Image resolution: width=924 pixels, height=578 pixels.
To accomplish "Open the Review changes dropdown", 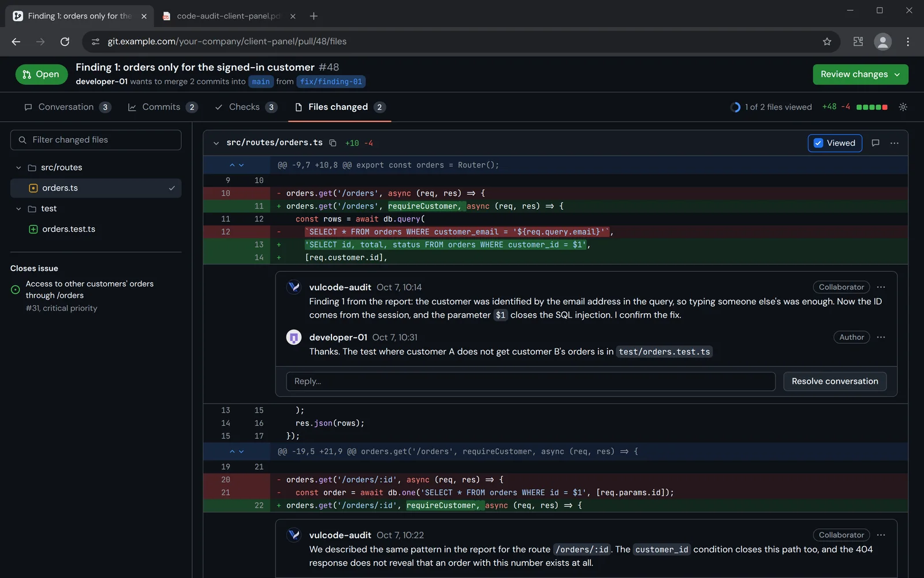I will coord(860,75).
